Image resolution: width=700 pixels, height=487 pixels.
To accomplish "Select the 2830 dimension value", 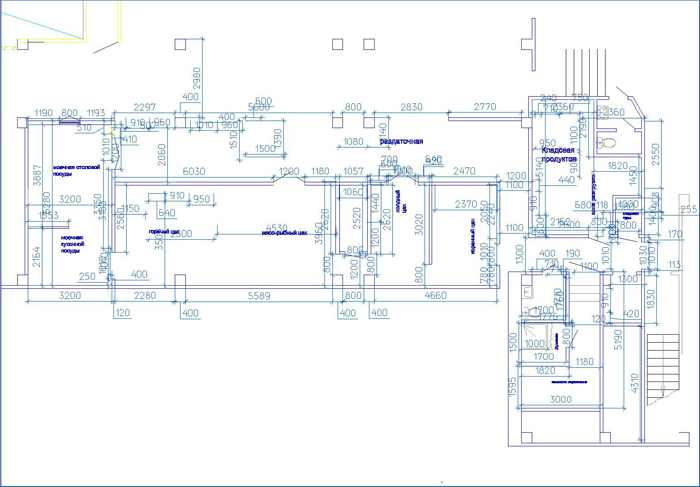I will point(411,107).
